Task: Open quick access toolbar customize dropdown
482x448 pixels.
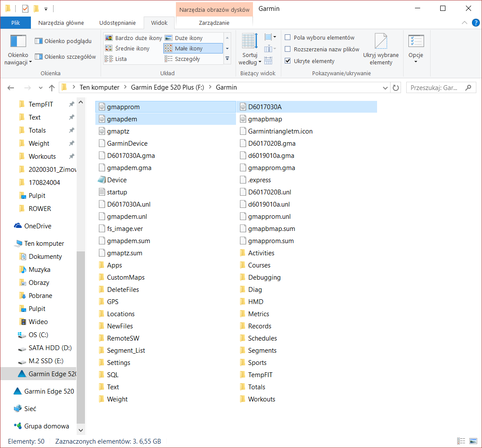Action: 46,9
